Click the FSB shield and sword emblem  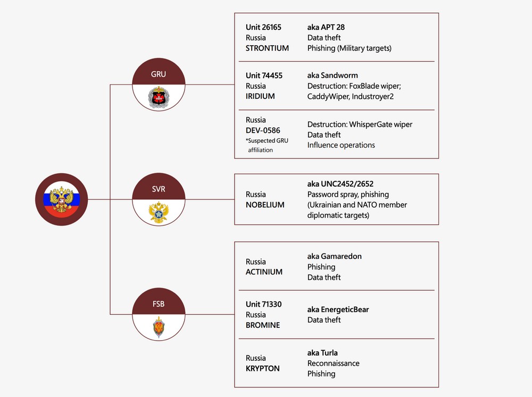click(x=159, y=327)
